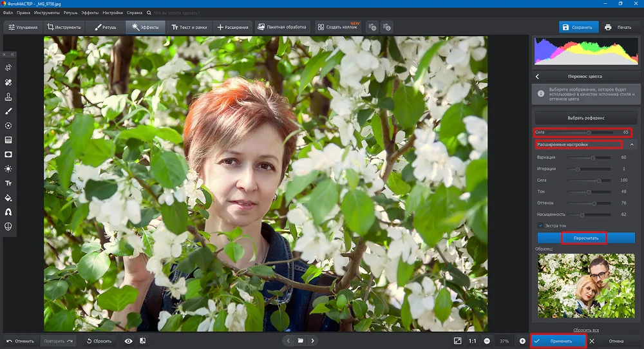Switch to the Ретушь toolbar tab
The width and height of the screenshot is (644, 349).
[x=105, y=27]
